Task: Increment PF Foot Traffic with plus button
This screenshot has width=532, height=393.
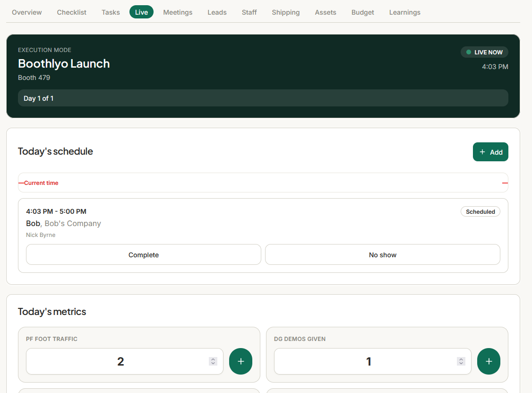Action: coord(240,361)
